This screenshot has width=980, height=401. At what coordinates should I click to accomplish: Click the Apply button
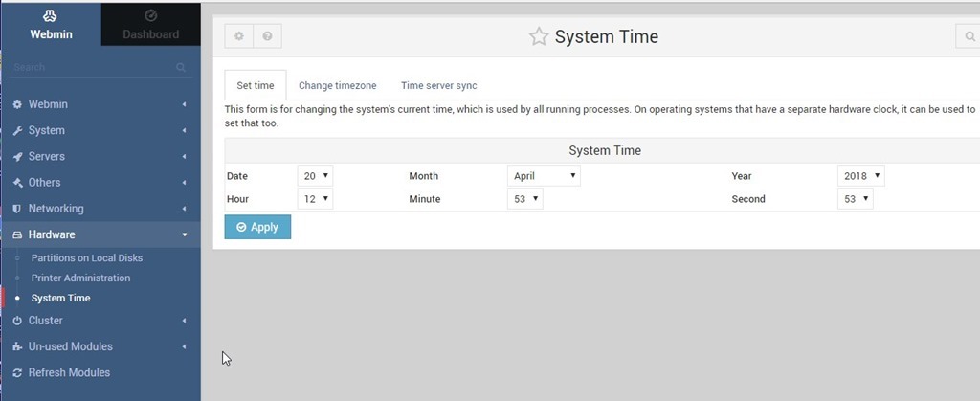257,227
